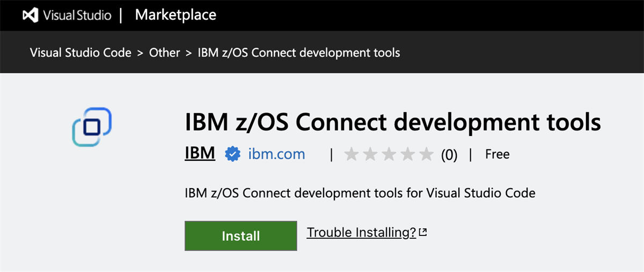Visit the ibm.com domain link

coord(276,154)
